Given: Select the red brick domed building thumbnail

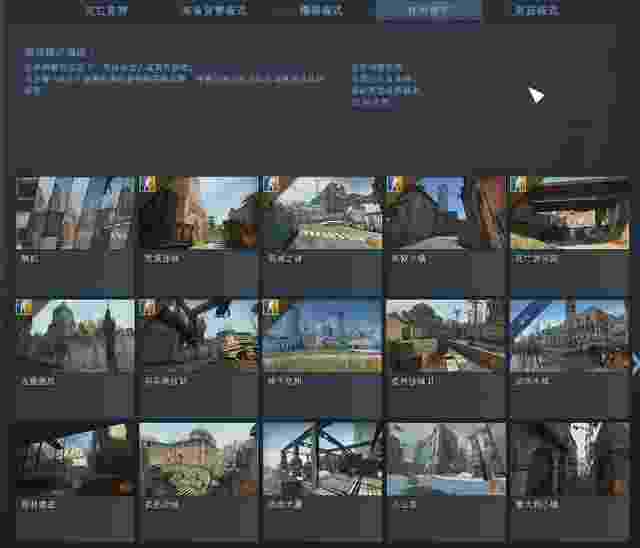Looking at the screenshot, I should 198,459.
